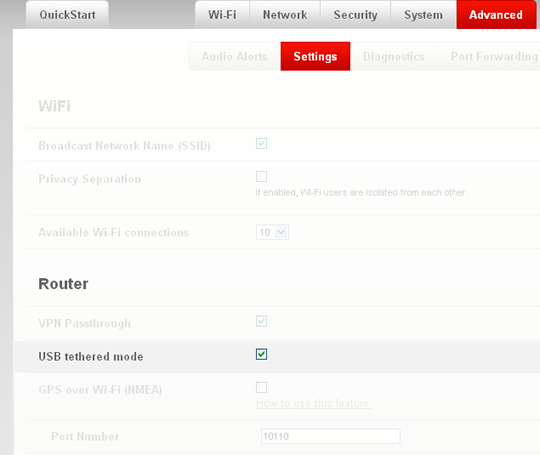This screenshot has height=455, width=540.
Task: Open the Network tab
Action: 285,15
